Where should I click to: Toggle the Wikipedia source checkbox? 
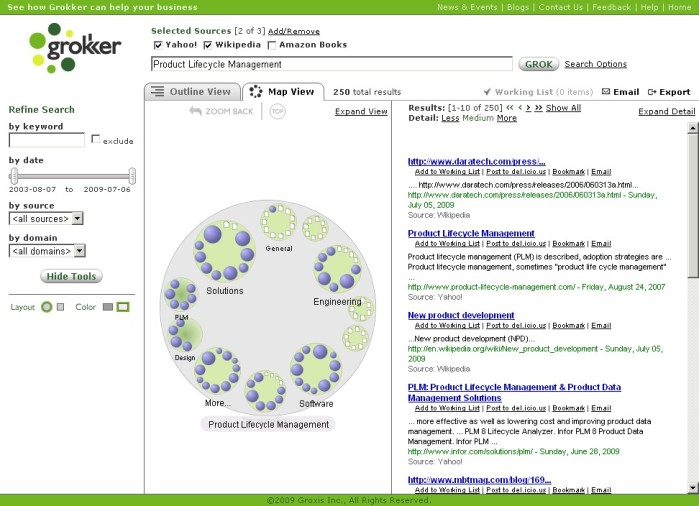208,45
